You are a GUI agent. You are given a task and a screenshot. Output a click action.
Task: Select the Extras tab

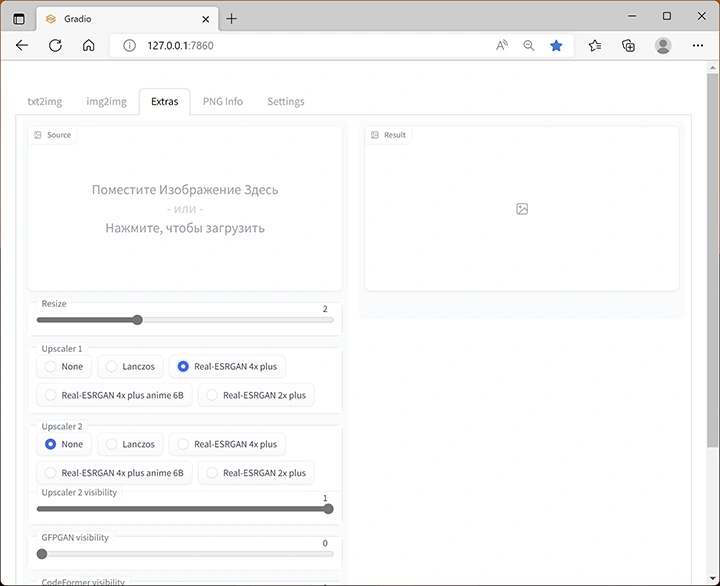[164, 101]
